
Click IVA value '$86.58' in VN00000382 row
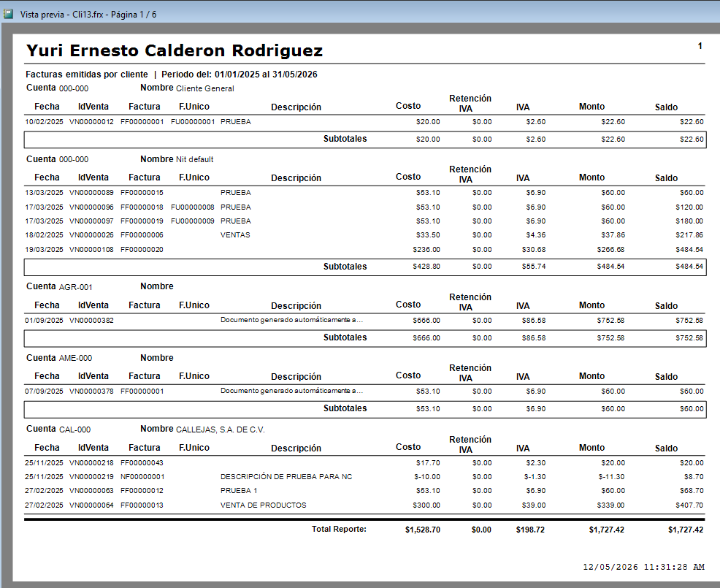click(x=534, y=320)
